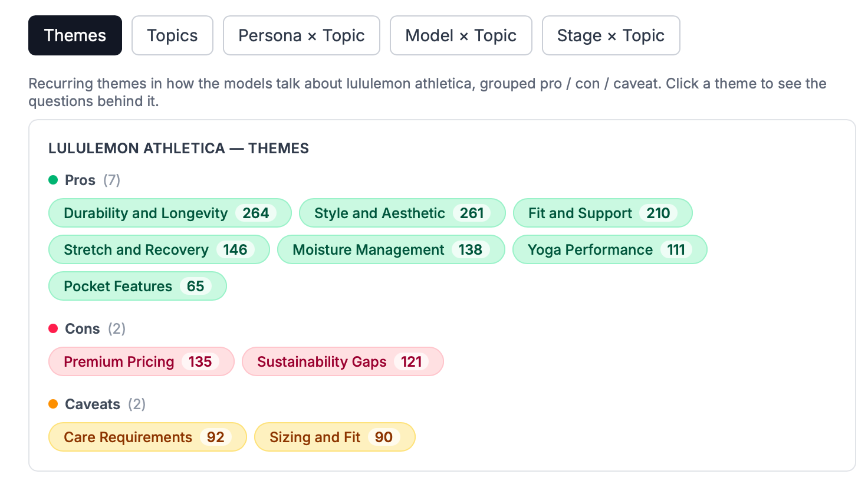
Task: Click the recurring themes description text
Action: tap(428, 92)
